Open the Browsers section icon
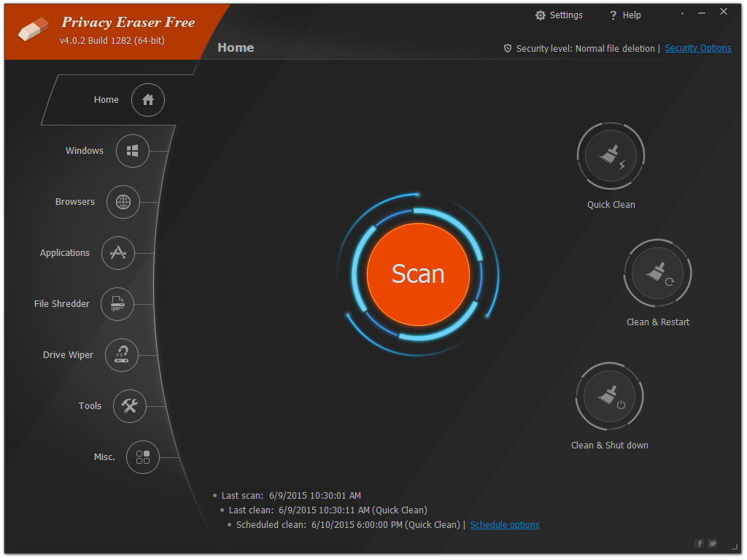Viewport: 747px width, 560px height. pos(123,202)
